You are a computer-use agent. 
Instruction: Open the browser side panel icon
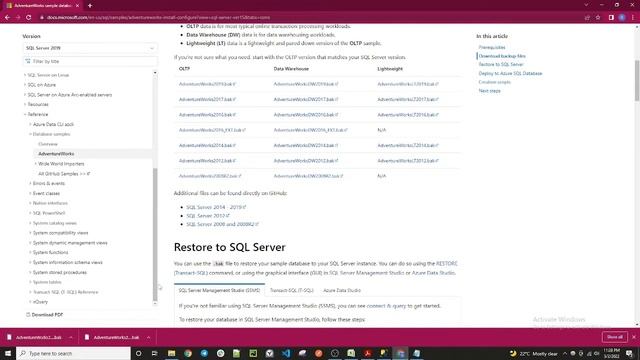tap(611, 18)
